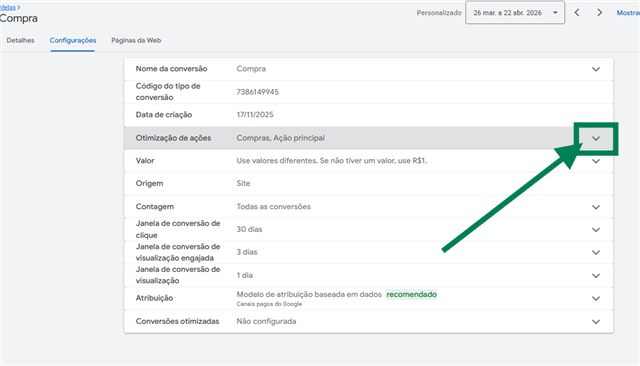
Task: Expand Conversões otimizadas row chevron
Action: click(x=596, y=322)
